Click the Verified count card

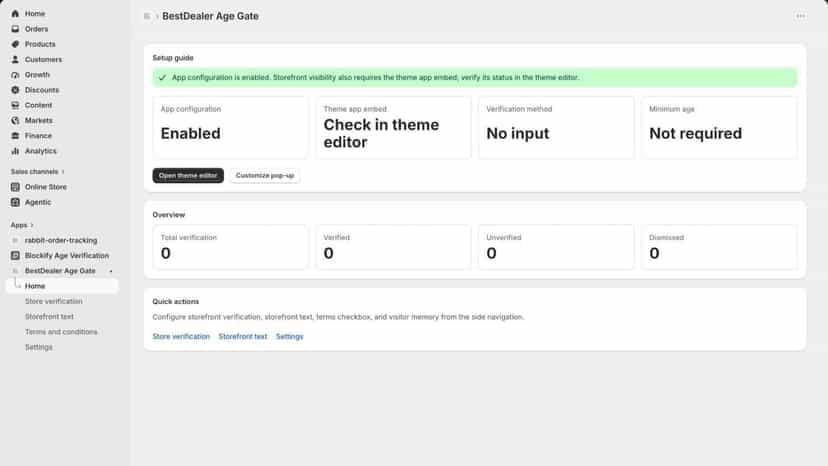[x=393, y=247]
